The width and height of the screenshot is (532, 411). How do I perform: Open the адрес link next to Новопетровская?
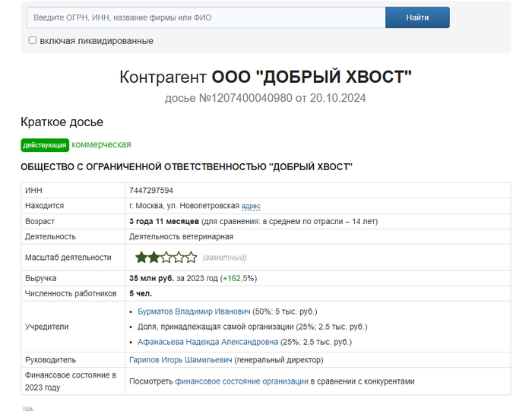[251, 206]
